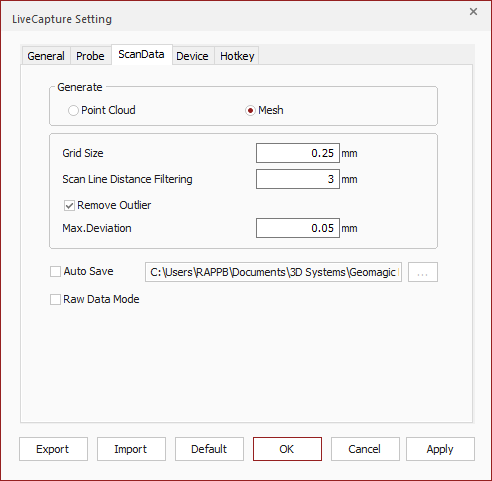492x481 pixels.
Task: Open the Probe tab
Action: point(90,56)
